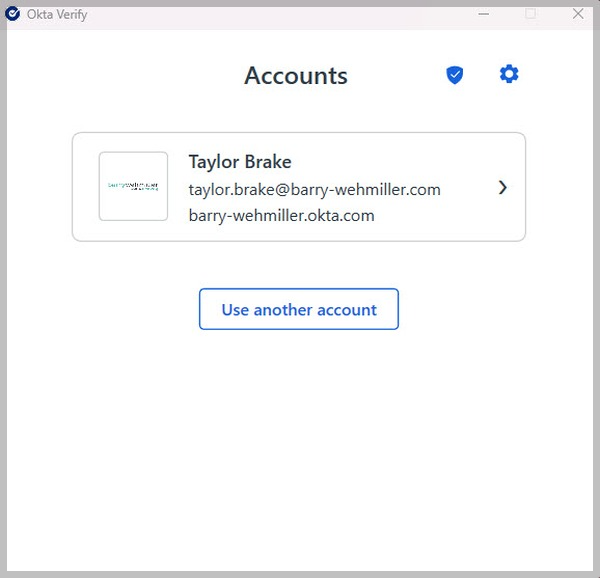Viewport: 600px width, 578px height.
Task: Maximize the Okta Verify window
Action: tap(531, 14)
